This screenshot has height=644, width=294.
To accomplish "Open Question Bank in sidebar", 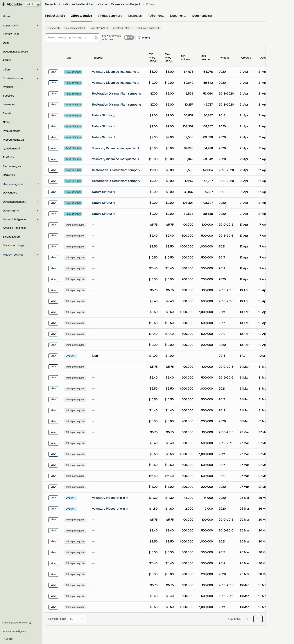I will tap(12, 149).
